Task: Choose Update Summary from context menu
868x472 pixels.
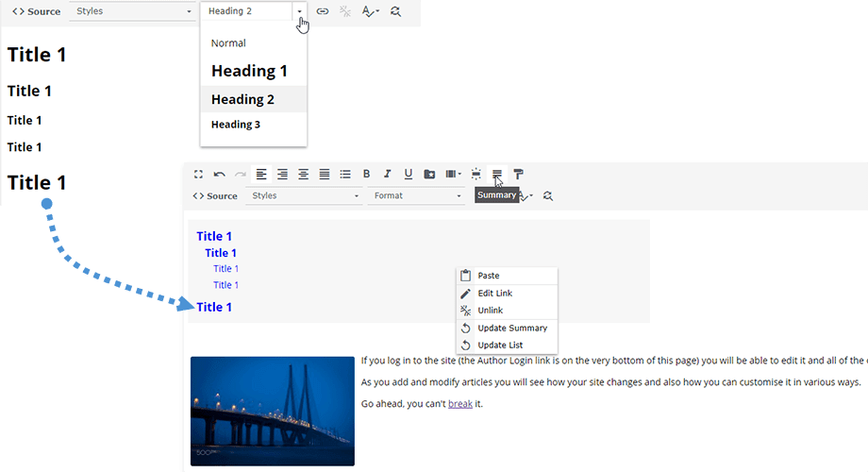Action: 511,328
